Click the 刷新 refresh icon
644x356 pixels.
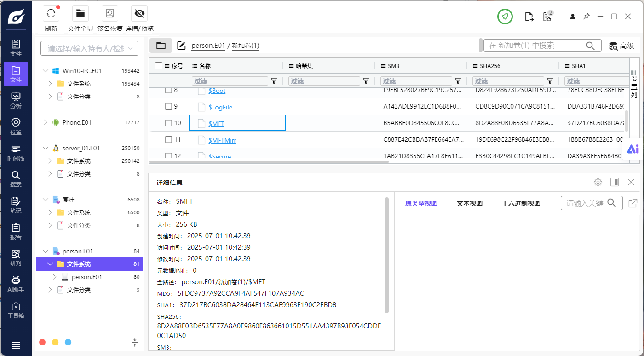pyautogui.click(x=51, y=14)
